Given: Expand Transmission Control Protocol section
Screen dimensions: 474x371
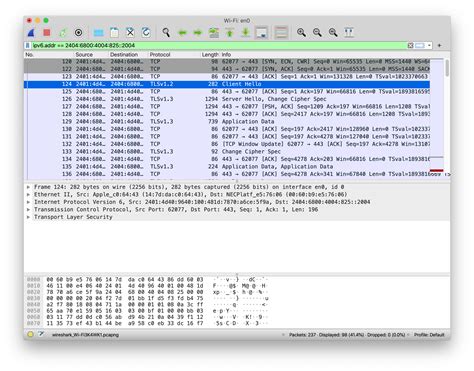Looking at the screenshot, I should (28, 210).
